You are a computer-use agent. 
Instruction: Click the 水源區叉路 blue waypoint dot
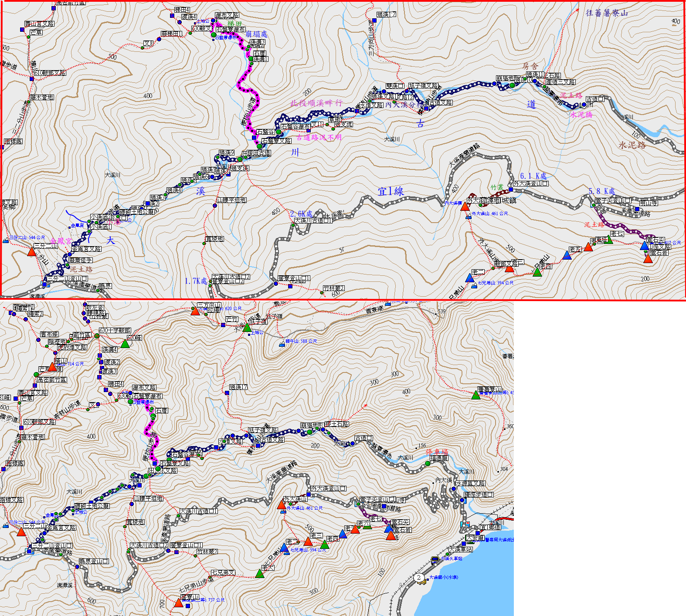[x=454, y=489]
